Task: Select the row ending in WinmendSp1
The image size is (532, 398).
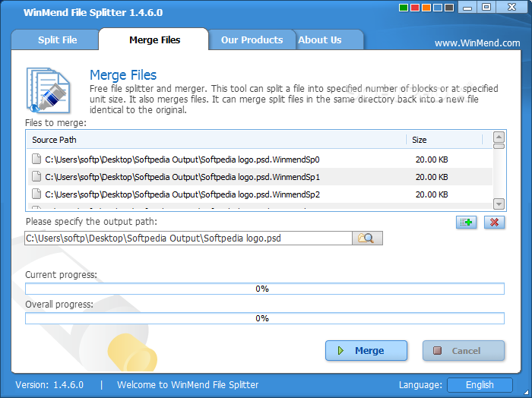Action: (x=260, y=177)
